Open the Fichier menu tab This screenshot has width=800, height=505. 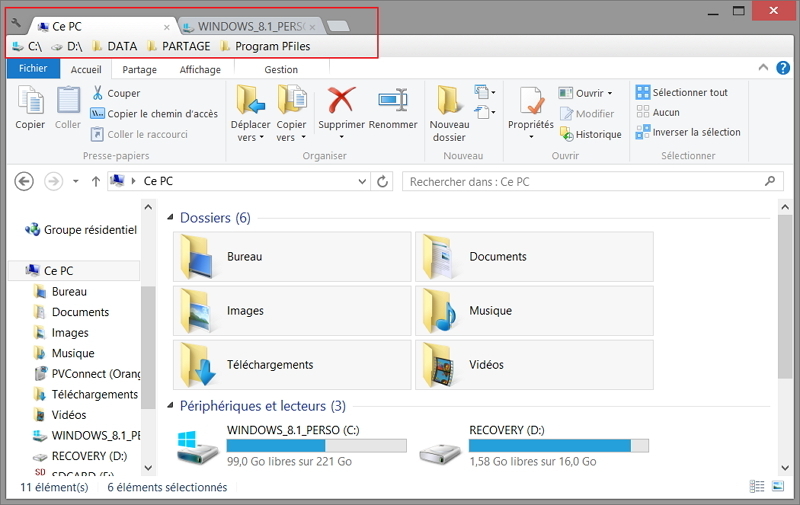tap(33, 68)
